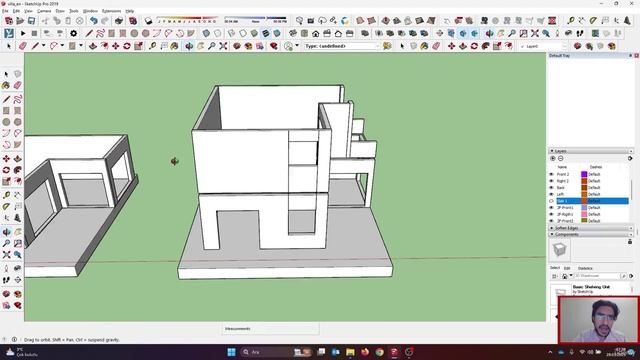Screen dimensions: 640x360
Task: Show the hidden highlighted layer via its eye
Action: click(x=551, y=201)
